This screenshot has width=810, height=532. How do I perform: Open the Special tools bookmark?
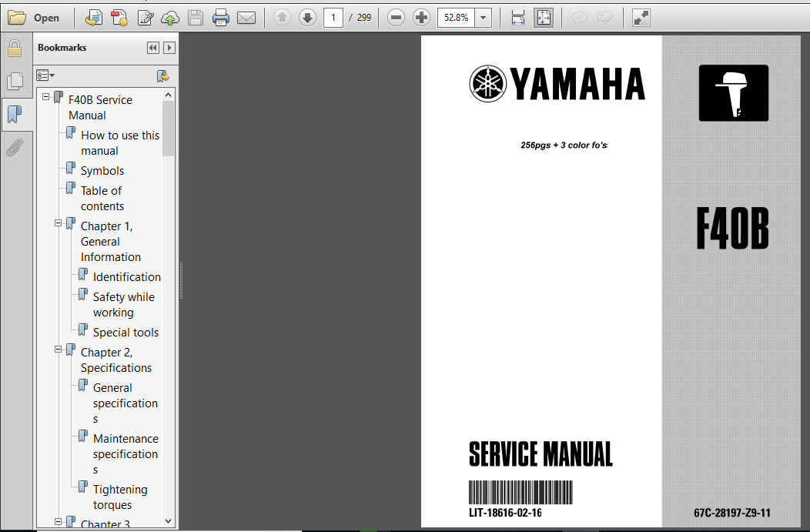(x=126, y=333)
